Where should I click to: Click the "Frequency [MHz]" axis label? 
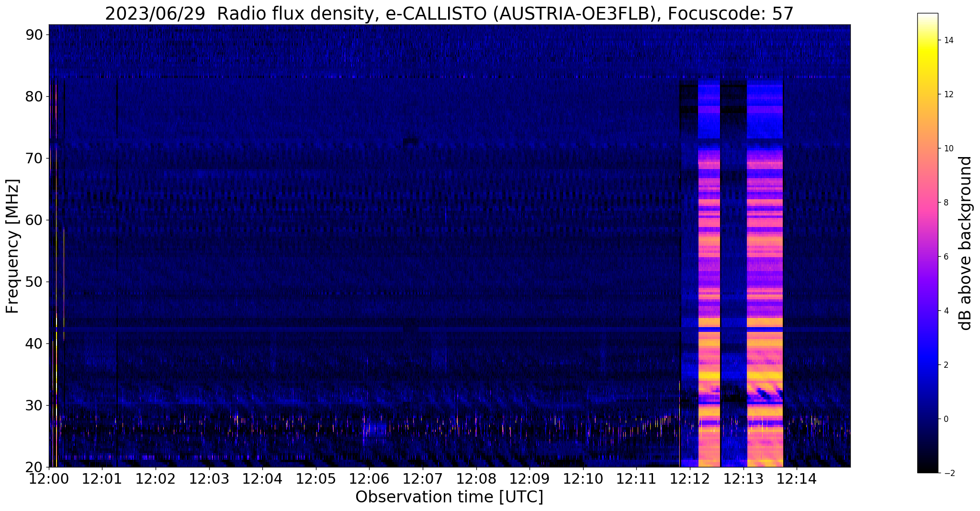pyautogui.click(x=12, y=246)
